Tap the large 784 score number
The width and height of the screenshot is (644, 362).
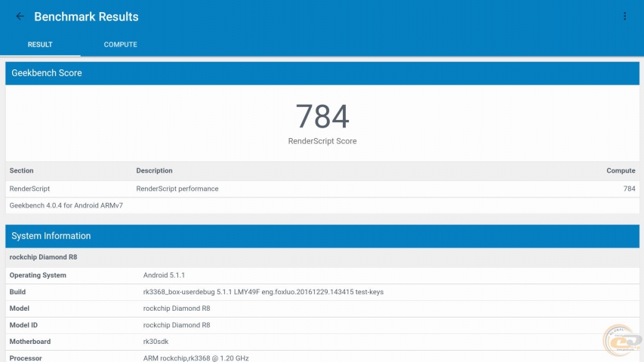pos(322,117)
